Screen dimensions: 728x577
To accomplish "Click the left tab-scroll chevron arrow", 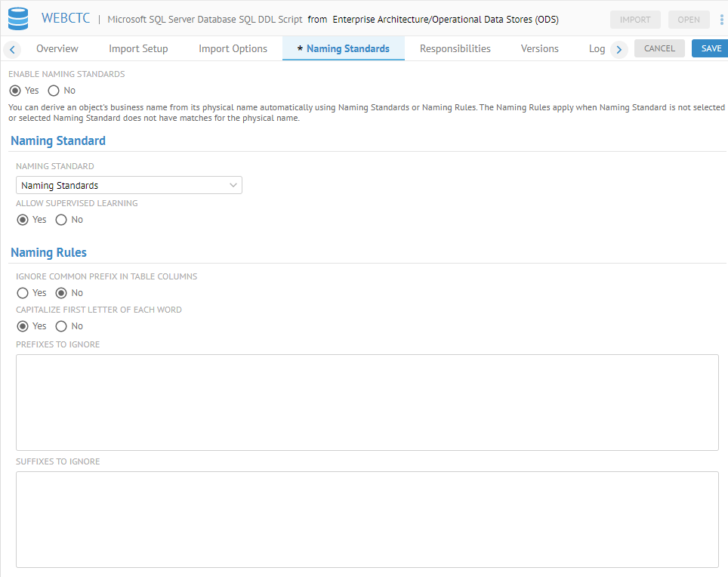I will 11,48.
